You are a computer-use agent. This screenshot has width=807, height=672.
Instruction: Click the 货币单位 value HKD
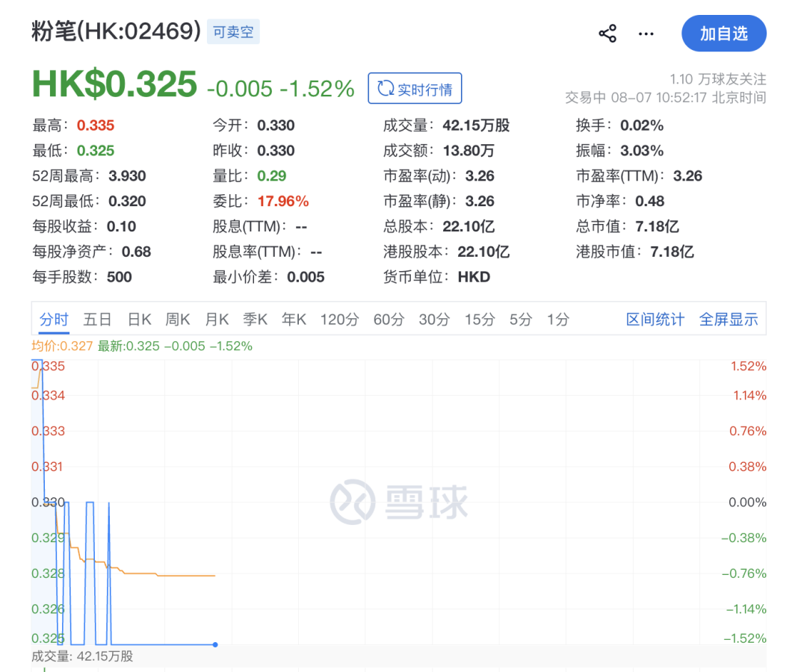pos(474,276)
